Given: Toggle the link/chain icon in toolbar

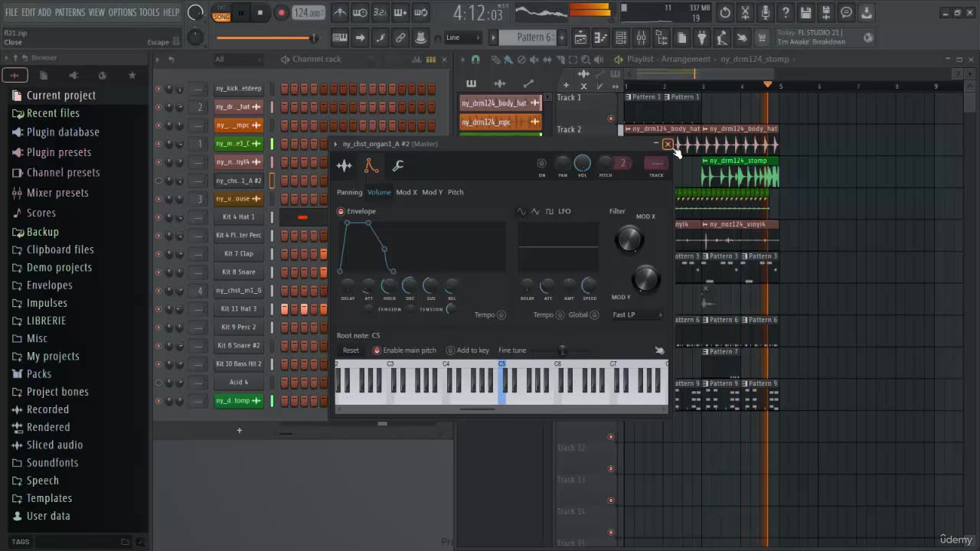Looking at the screenshot, I should [x=400, y=37].
